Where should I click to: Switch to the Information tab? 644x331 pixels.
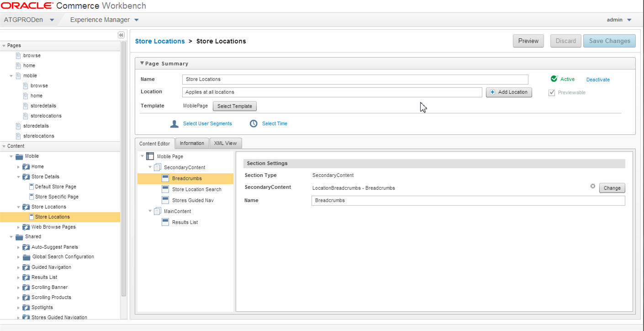click(192, 143)
